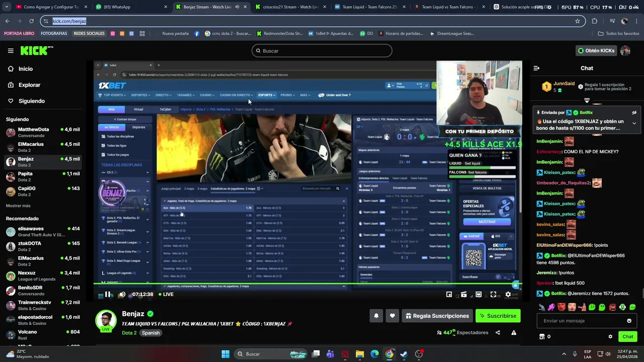Focus the Buscar search field on Kick
The width and height of the screenshot is (644, 362).
coord(322,51)
